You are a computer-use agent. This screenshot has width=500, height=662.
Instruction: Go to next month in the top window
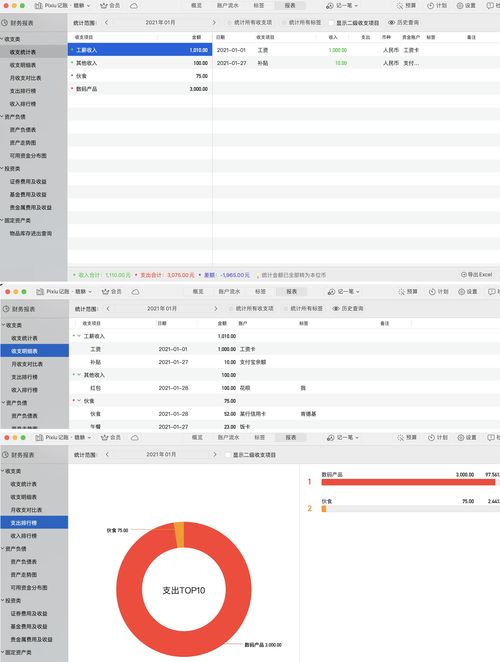click(214, 22)
